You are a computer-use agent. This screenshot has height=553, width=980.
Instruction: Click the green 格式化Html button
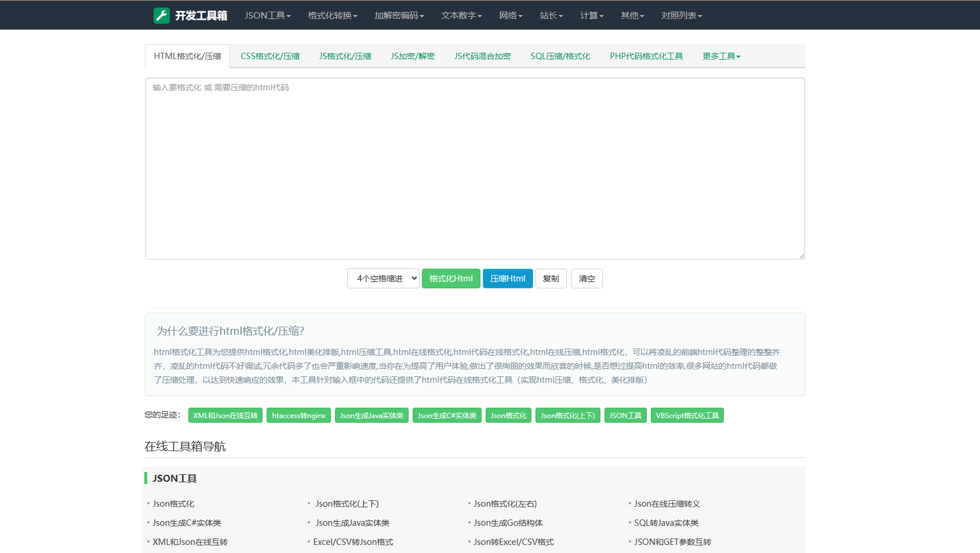tap(451, 279)
